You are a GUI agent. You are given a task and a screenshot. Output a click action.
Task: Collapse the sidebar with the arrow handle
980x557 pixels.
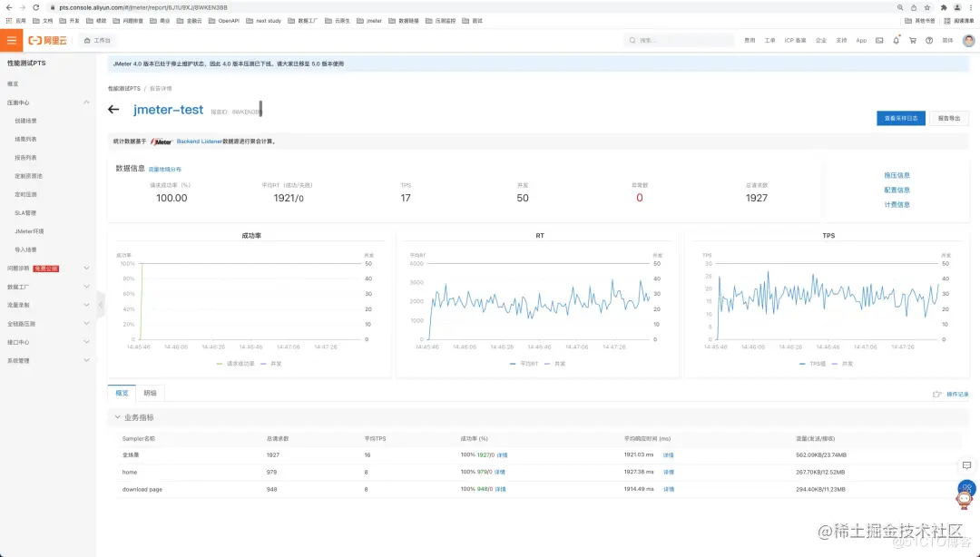pos(100,305)
